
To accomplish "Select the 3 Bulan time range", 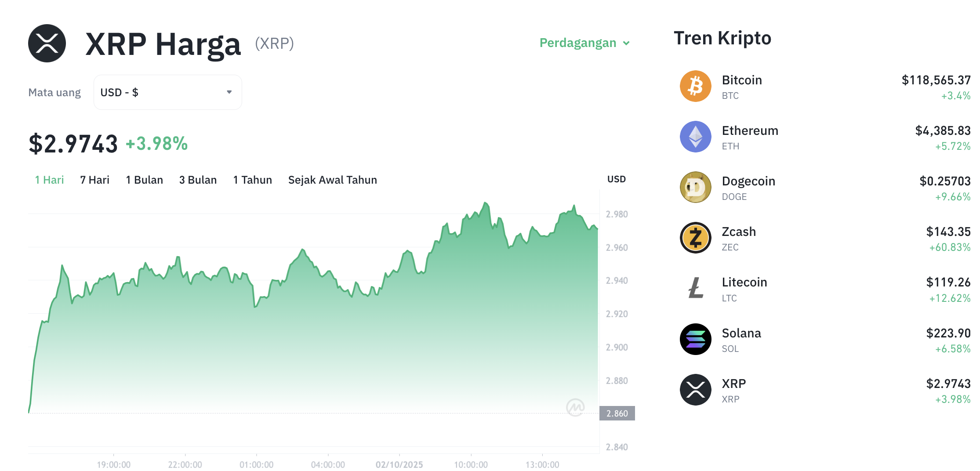I will click(x=198, y=180).
